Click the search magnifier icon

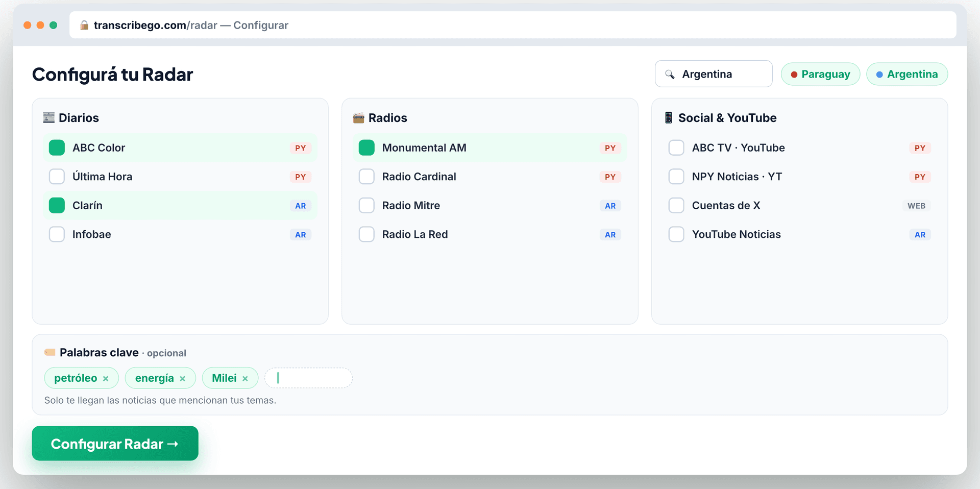[x=670, y=75]
